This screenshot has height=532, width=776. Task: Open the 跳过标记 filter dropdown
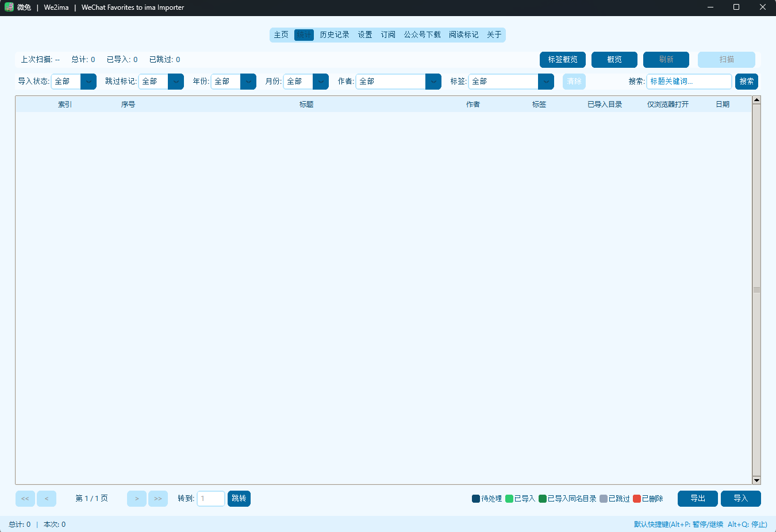(161, 82)
